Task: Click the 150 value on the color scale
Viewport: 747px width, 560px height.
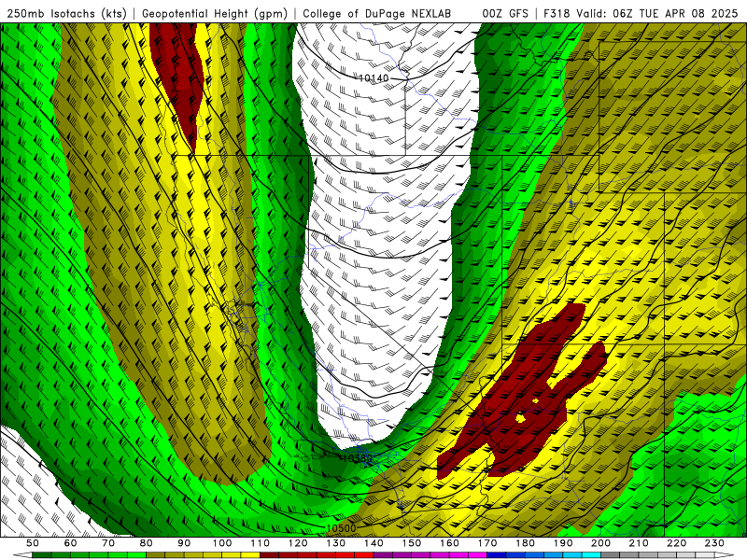Action: click(x=412, y=543)
